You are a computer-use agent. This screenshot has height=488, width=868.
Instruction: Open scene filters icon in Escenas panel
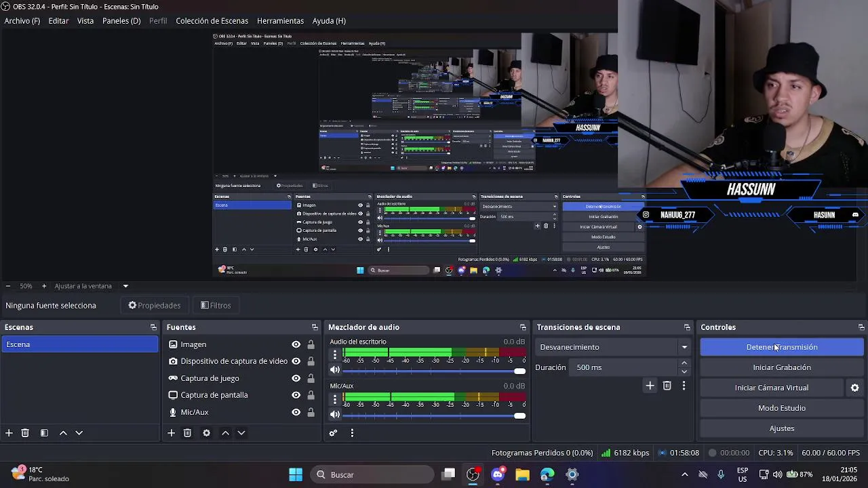[44, 433]
